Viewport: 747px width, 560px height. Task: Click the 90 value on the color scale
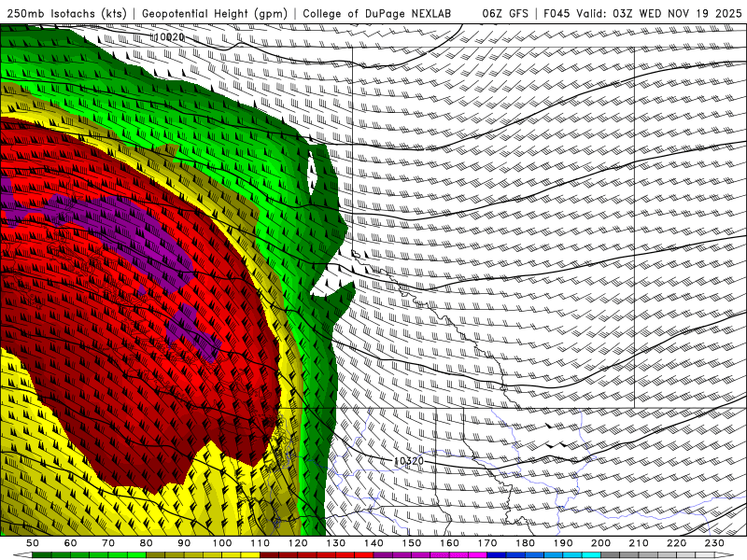[184, 543]
